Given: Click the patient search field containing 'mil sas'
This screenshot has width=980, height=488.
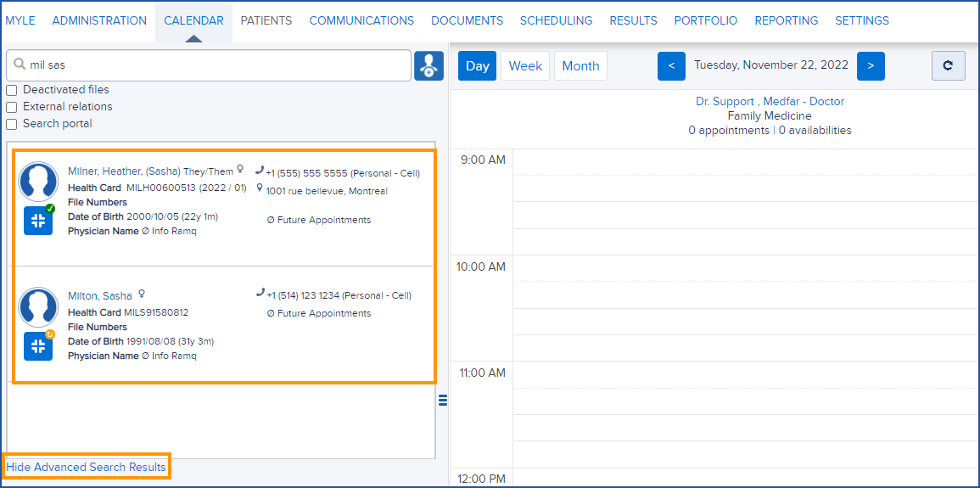Looking at the screenshot, I should click(212, 65).
